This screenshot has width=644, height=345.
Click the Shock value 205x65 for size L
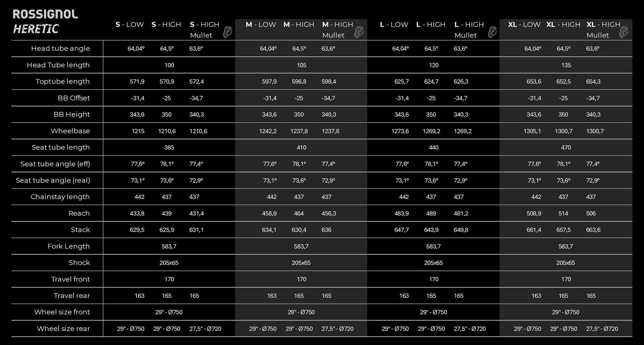pyautogui.click(x=433, y=263)
